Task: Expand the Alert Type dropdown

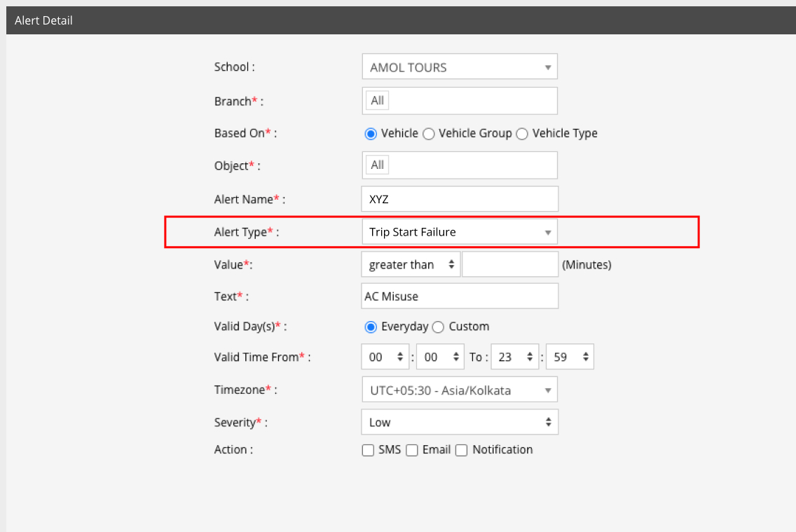Action: tap(459, 232)
